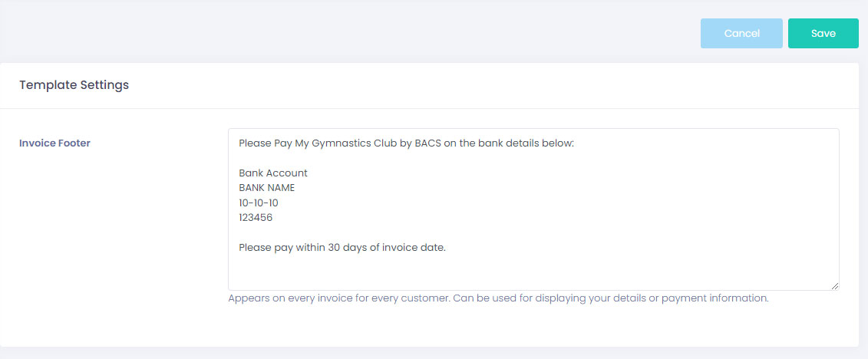Screen dimensions: 868x359
Task: Grab the textarea resize handle corner
Action: click(x=833, y=285)
